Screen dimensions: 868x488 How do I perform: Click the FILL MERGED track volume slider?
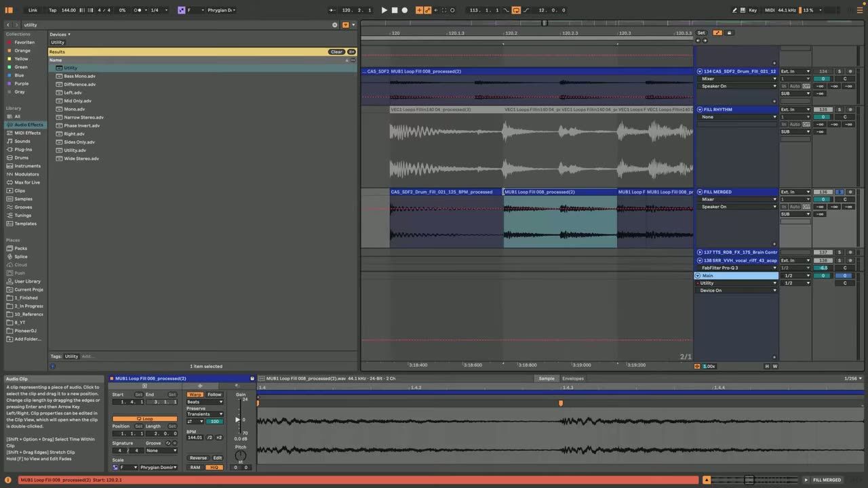tap(823, 199)
